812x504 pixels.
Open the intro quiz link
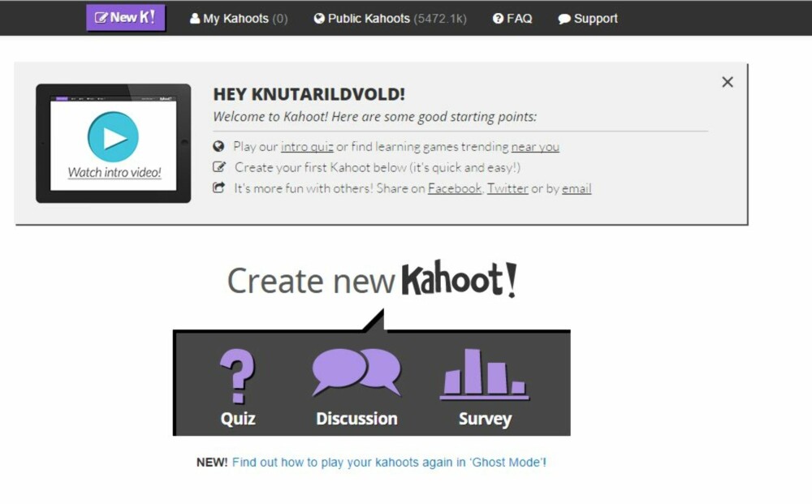point(307,146)
